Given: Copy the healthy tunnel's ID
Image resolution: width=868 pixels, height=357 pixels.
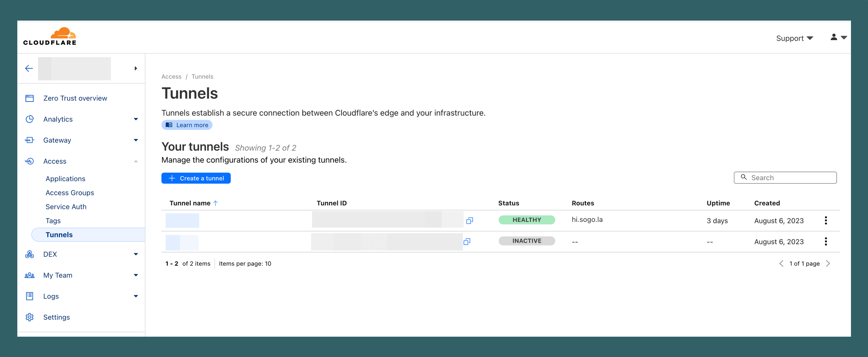Looking at the screenshot, I should point(469,221).
